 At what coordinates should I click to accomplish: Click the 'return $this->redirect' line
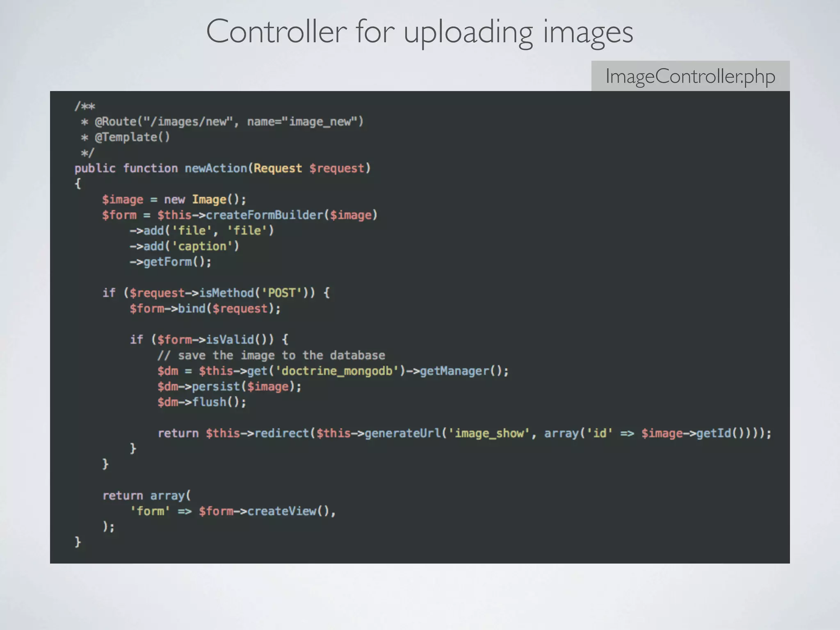coord(465,434)
